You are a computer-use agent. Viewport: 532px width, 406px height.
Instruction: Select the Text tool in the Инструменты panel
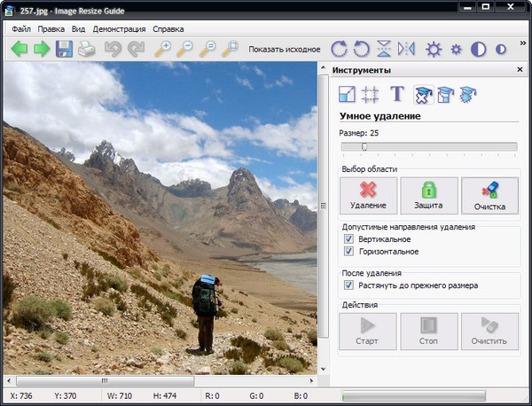(x=398, y=95)
